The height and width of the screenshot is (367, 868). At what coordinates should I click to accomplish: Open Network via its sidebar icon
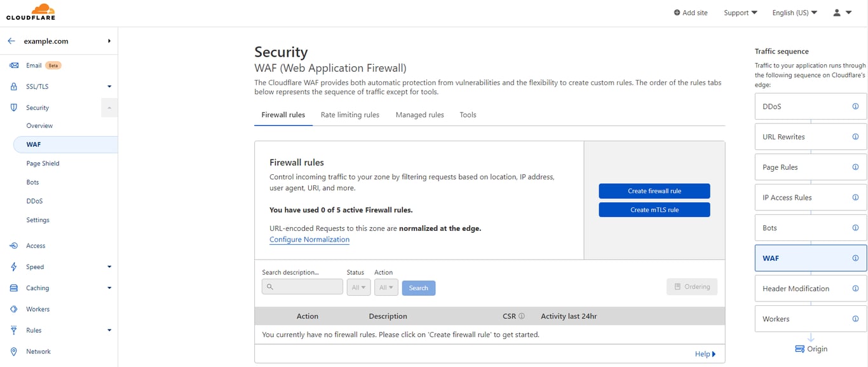(x=14, y=351)
